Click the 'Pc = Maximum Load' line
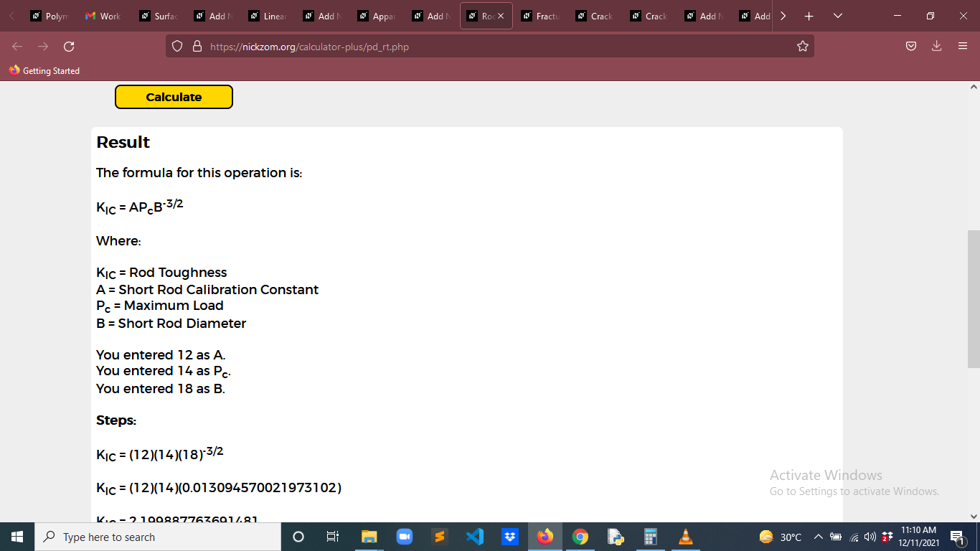The width and height of the screenshot is (980, 551). click(160, 306)
